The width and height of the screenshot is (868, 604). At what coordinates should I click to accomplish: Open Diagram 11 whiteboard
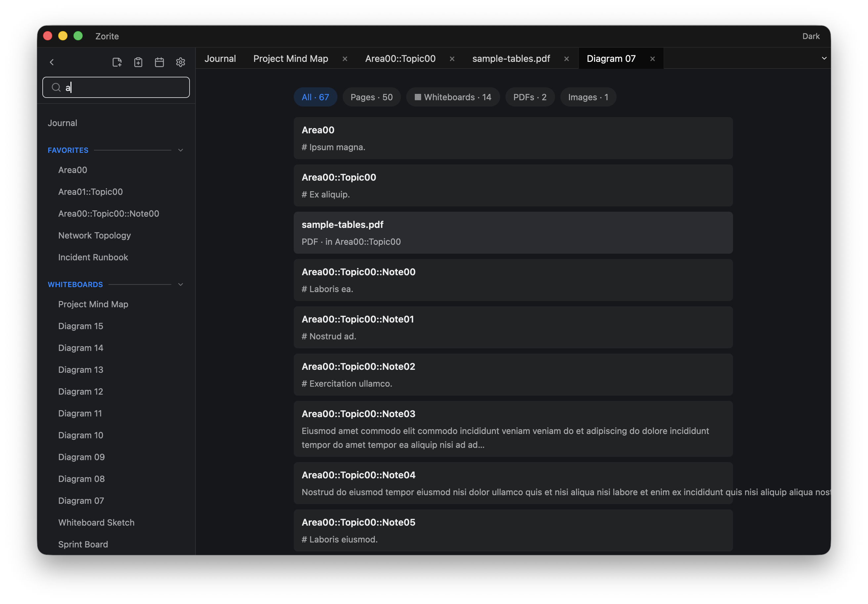(x=80, y=413)
